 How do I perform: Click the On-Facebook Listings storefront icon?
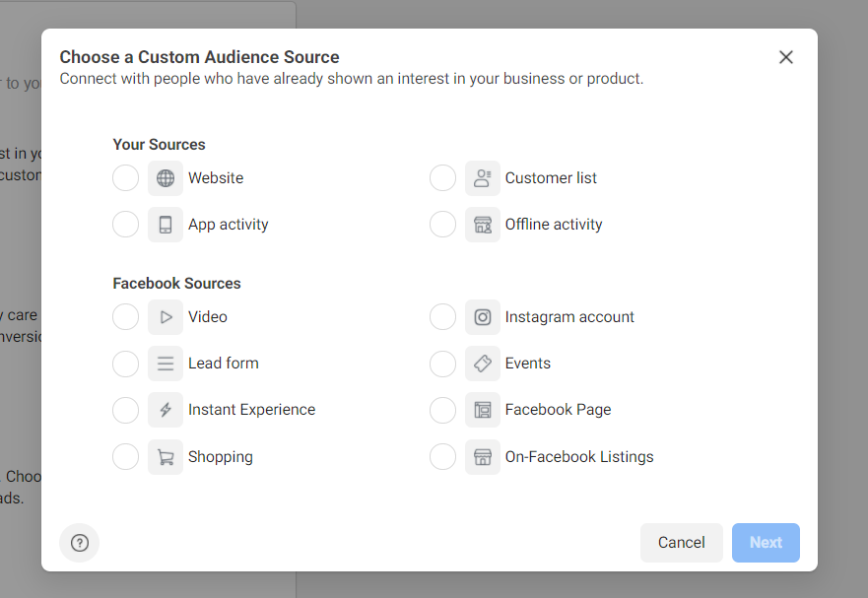[x=483, y=456]
